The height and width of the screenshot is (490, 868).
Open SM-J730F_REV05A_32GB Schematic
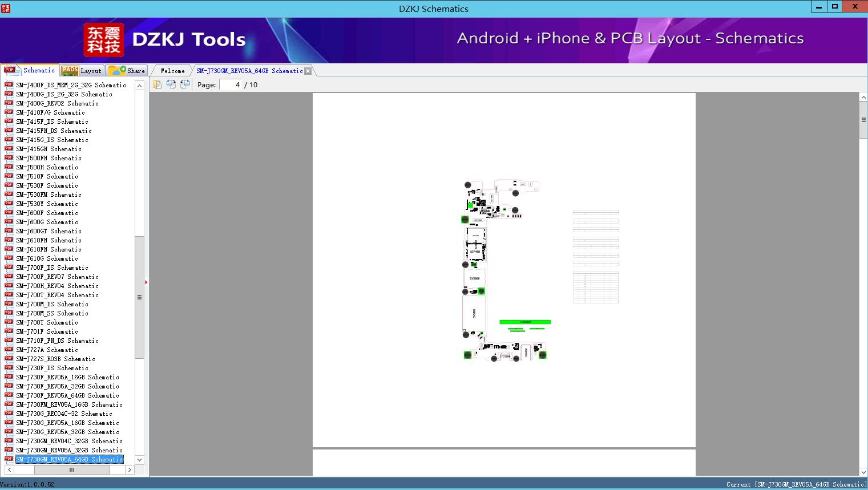[67, 386]
